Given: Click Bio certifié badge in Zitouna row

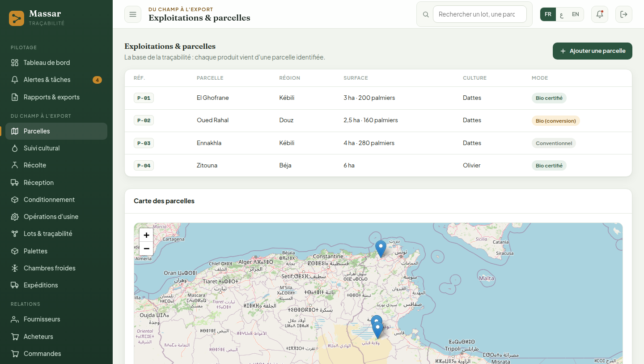Looking at the screenshot, I should (x=549, y=166).
